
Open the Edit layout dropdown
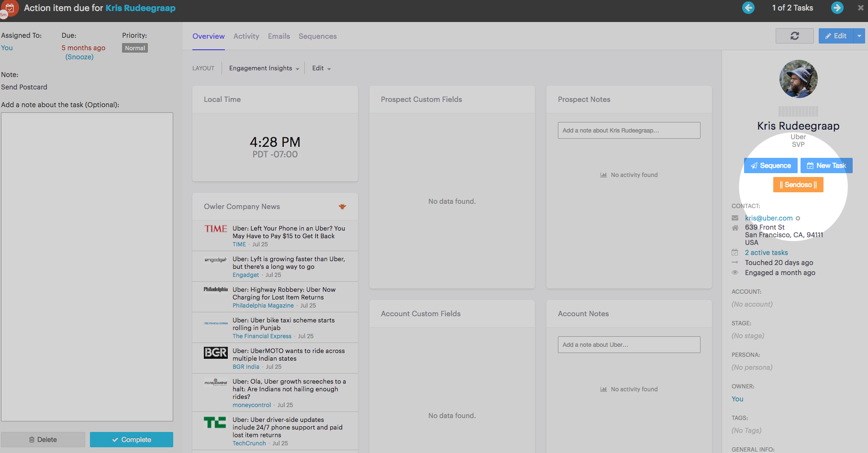321,68
